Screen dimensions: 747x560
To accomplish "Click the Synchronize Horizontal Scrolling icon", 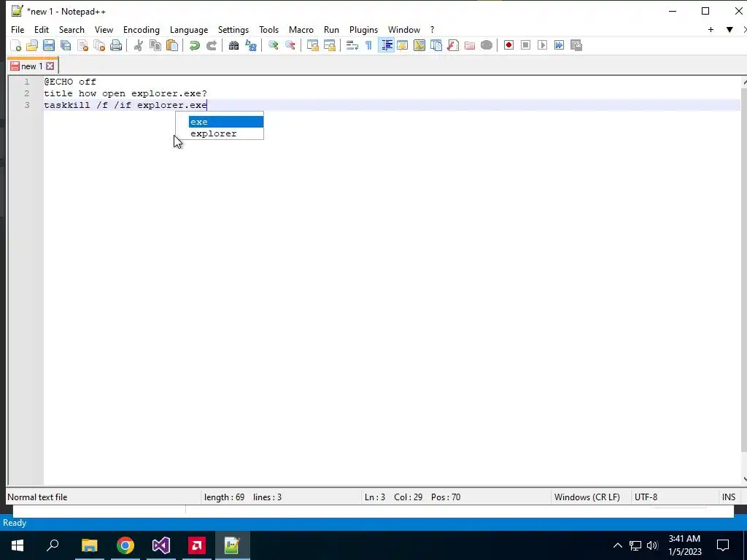I will [329, 45].
